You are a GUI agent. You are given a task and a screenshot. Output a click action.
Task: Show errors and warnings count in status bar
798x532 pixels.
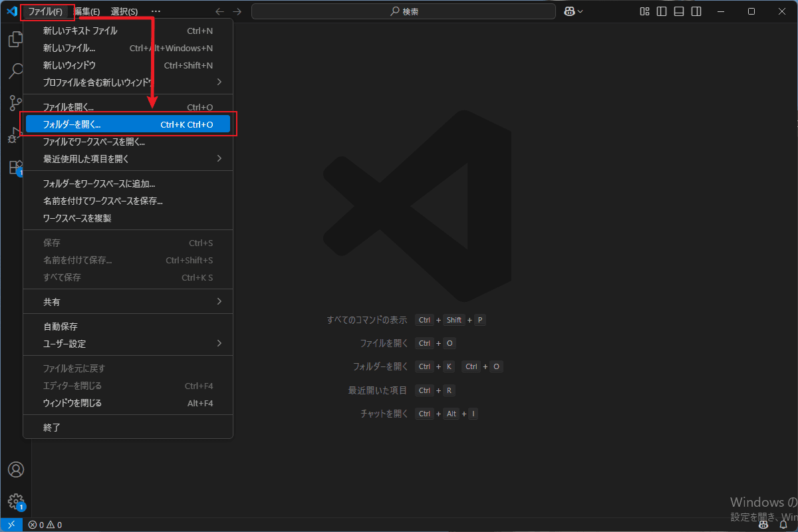tap(45, 525)
